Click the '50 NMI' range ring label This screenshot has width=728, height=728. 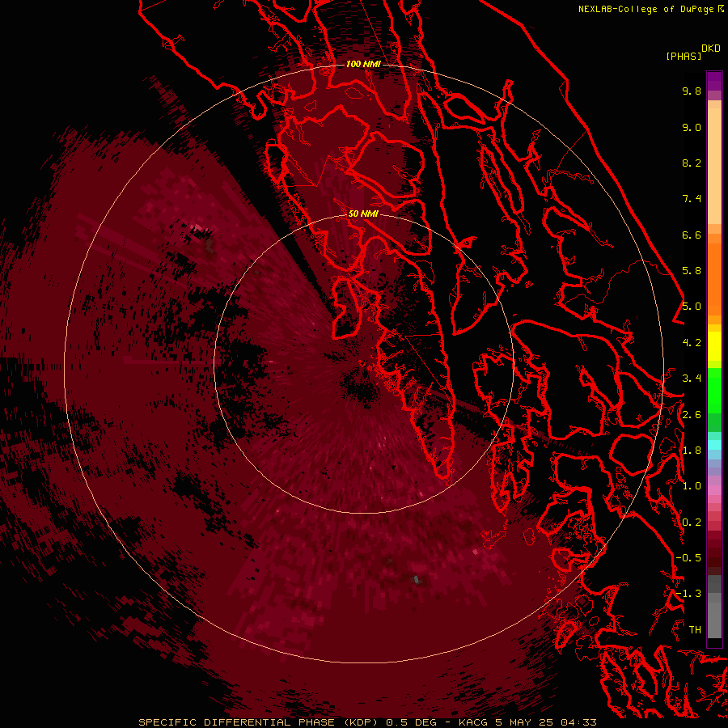coord(363,214)
